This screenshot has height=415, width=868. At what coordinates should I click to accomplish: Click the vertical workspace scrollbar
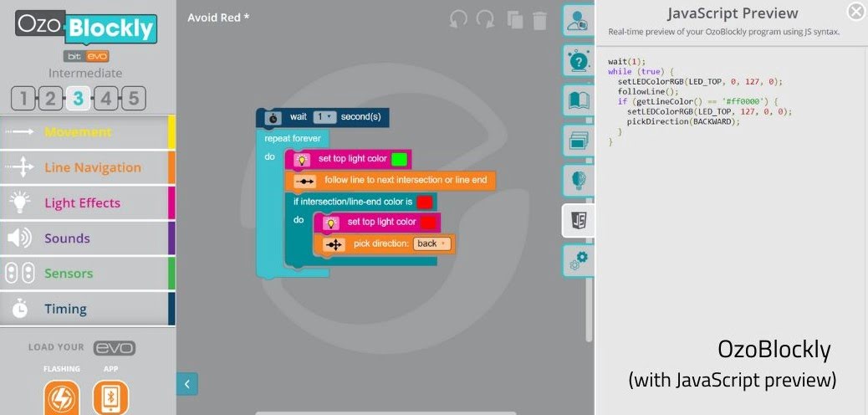click(589, 309)
